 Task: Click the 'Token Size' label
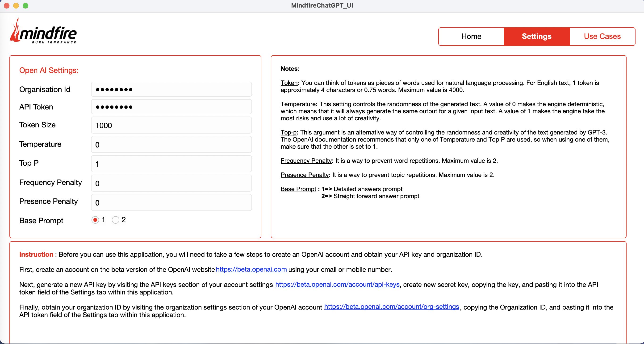coord(38,125)
